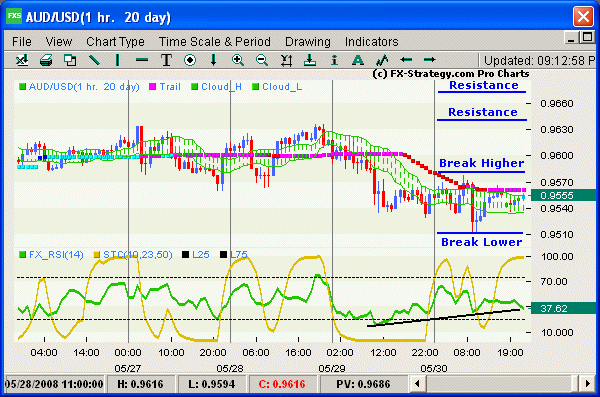600x397 pixels.
Task: Click the export-to-spreadsheet toolbar icon
Action: click(22, 60)
